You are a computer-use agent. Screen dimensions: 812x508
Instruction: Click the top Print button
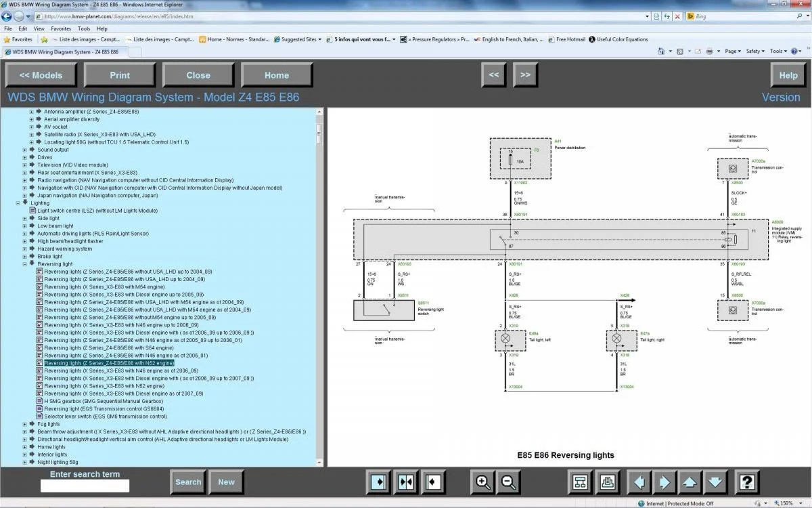[120, 75]
